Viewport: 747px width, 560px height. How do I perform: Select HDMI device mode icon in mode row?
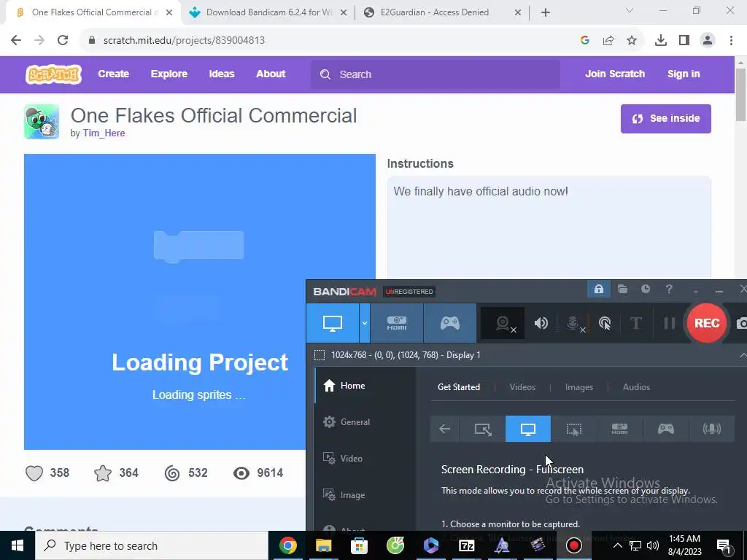pyautogui.click(x=619, y=429)
